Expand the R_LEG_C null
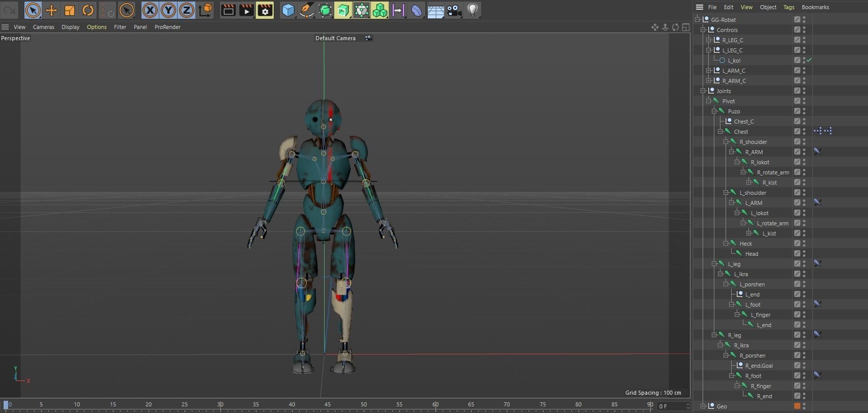Screen dimensions: 868x413 point(709,40)
